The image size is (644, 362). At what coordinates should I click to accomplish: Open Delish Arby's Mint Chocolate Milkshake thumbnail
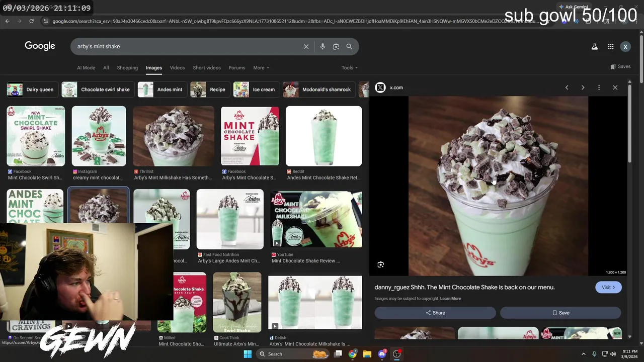[315, 302]
